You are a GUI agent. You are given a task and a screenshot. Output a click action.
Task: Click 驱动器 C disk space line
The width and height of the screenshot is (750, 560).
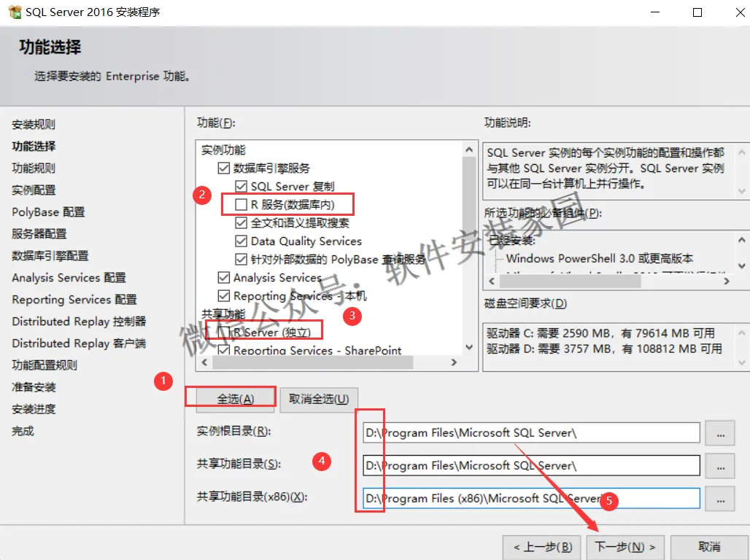point(600,333)
